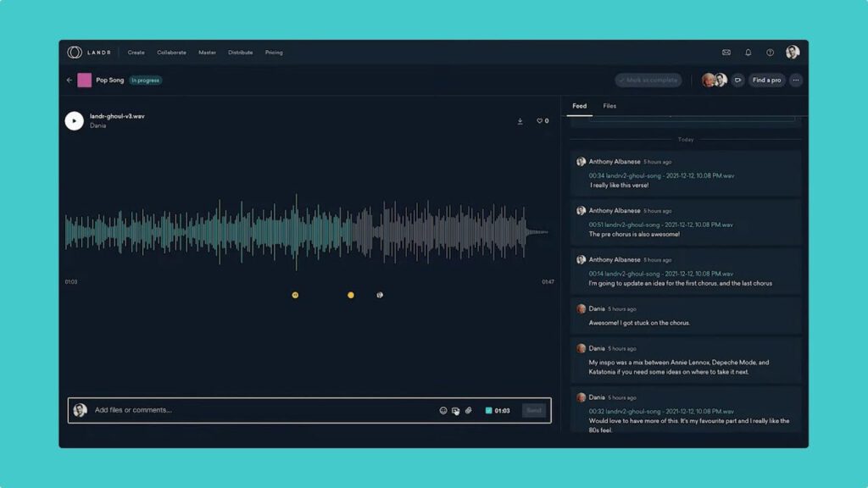
Task: Open the user profile avatar menu
Action: (793, 53)
